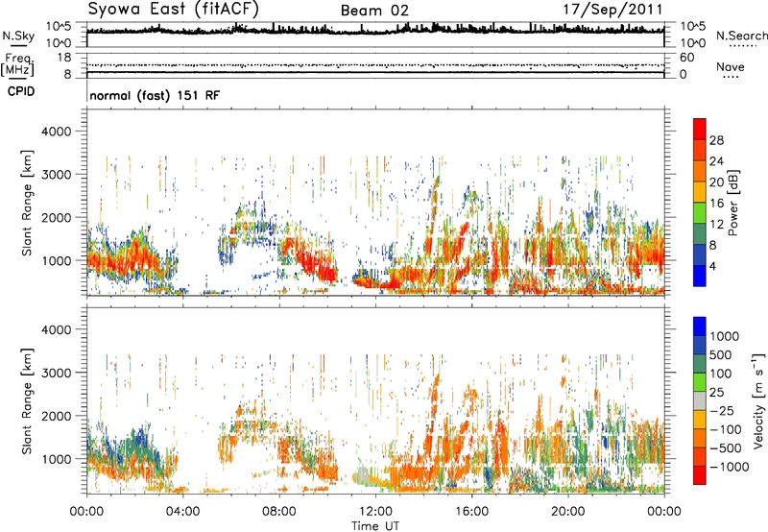Click the 'N.Search' legend label

click(741, 36)
